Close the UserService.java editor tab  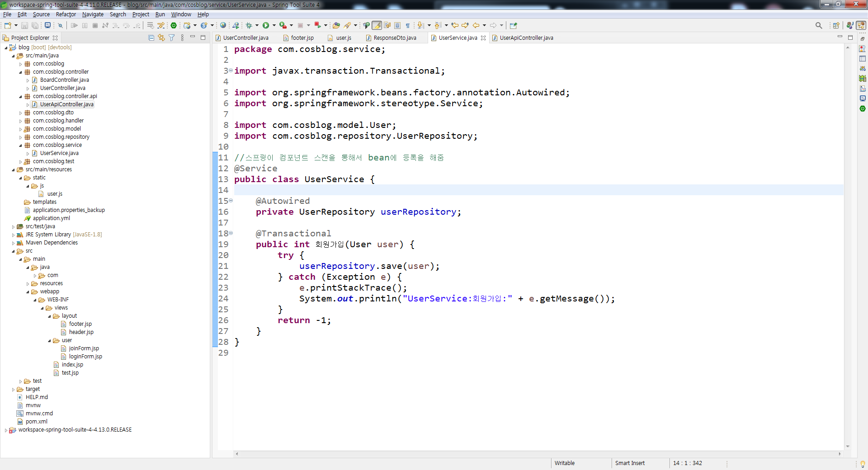483,38
